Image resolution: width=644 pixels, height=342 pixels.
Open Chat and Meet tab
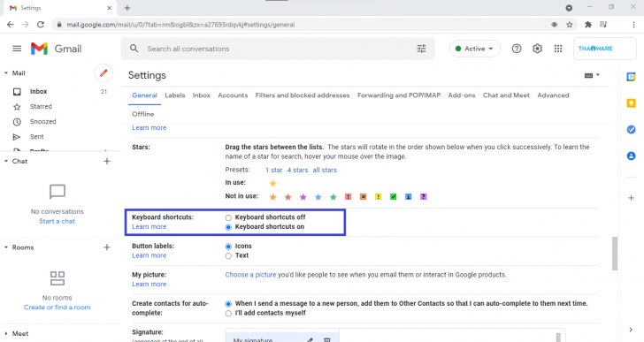tap(506, 95)
